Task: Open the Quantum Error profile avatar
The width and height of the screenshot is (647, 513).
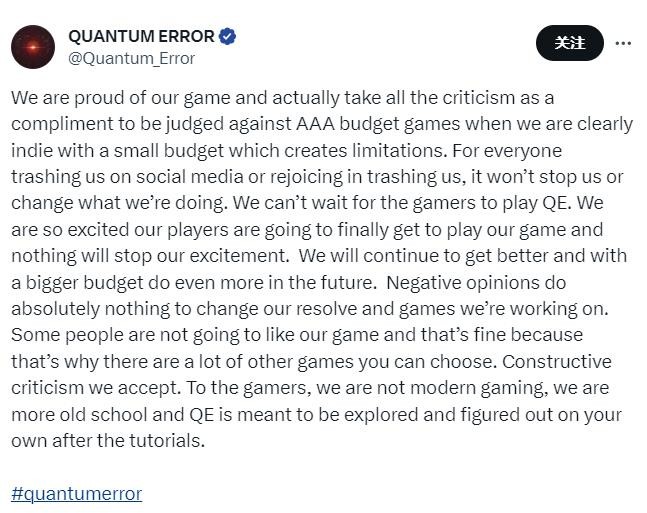Action: click(33, 47)
